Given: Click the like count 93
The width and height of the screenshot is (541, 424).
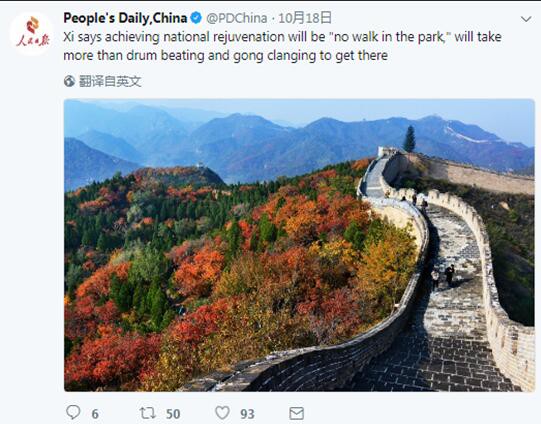Looking at the screenshot, I should 247,414.
